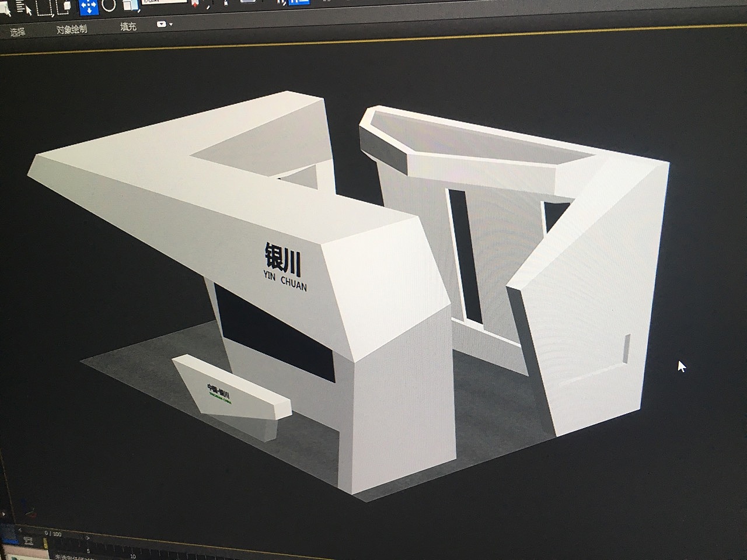This screenshot has width=747, height=560.
Task: Switch to the 对象绘制 ribbon tab
Action: point(71,29)
